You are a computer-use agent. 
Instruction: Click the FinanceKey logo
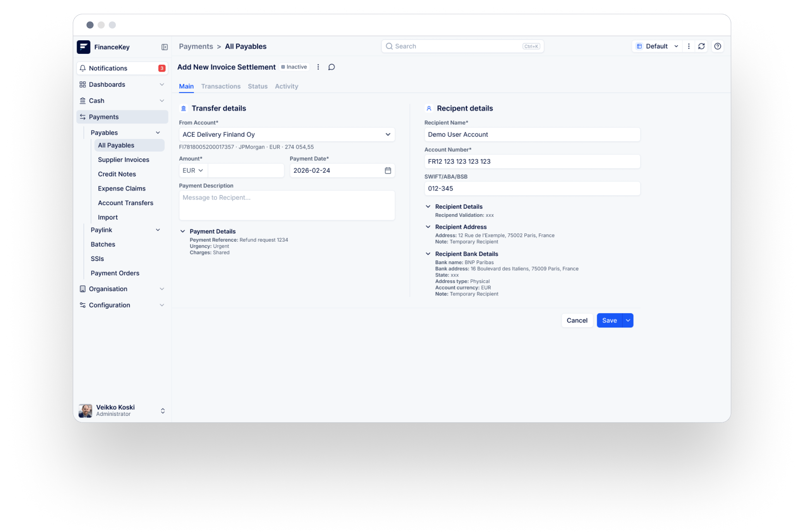(x=84, y=47)
